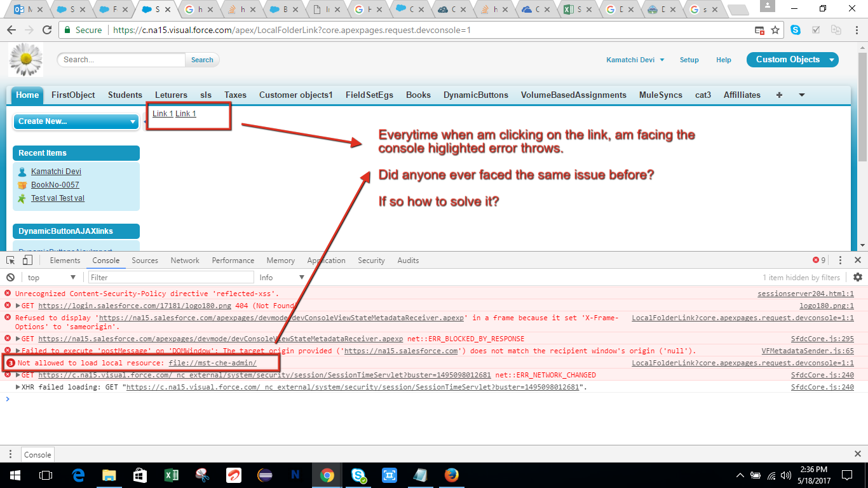
Task: Open Task View on the taskbar
Action: point(46,475)
